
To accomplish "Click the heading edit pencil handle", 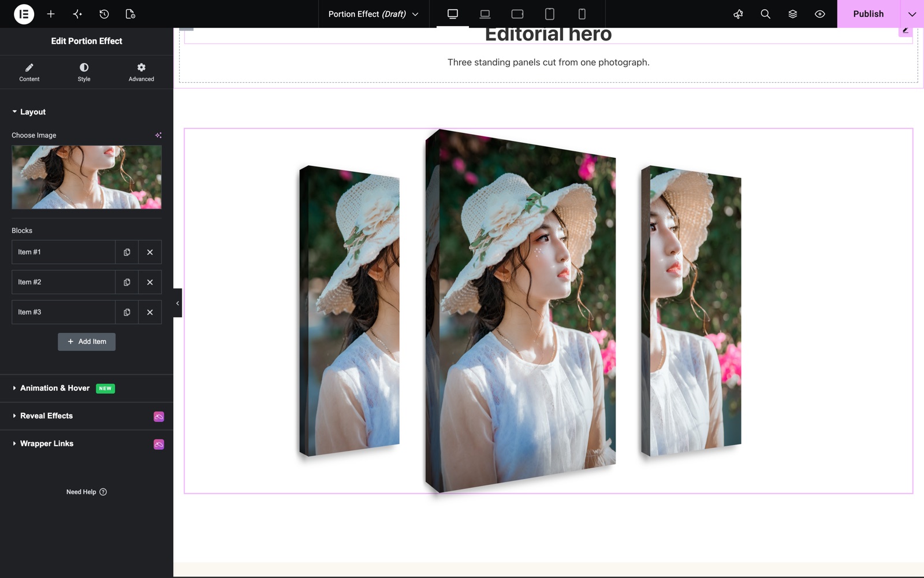I will point(906,31).
